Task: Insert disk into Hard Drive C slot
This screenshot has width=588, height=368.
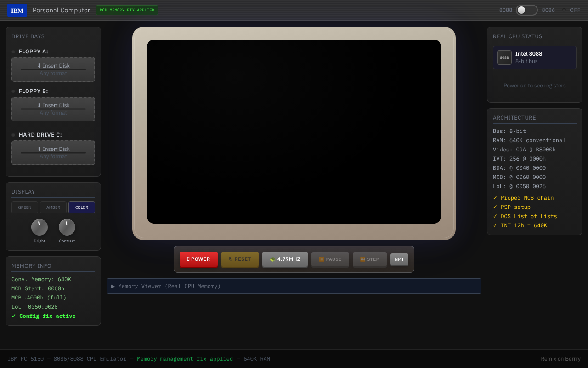Action: 53,153
